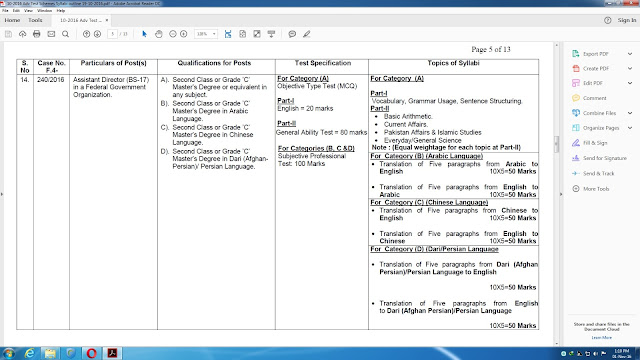
Task: Open the File menu
Action: pyautogui.click(x=5, y=11)
